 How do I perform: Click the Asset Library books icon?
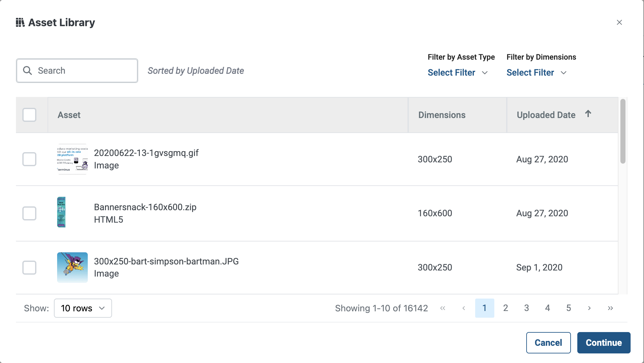click(20, 23)
